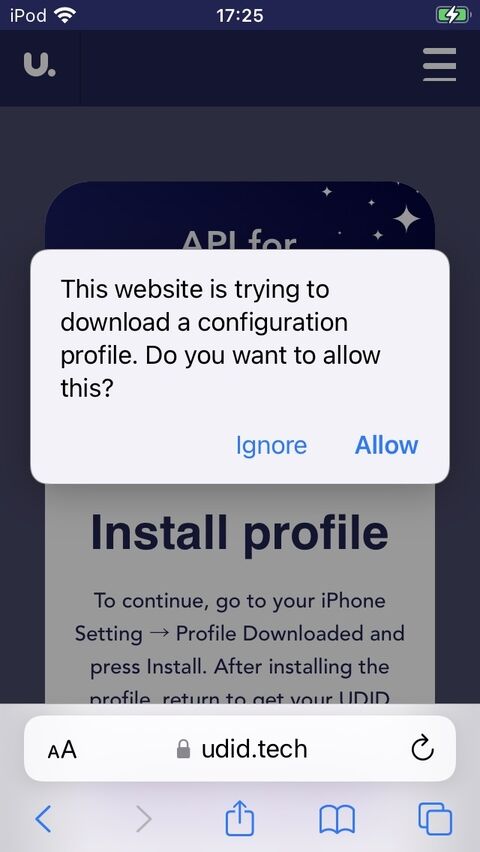Tap the Wi-Fi status icon

(x=65, y=16)
